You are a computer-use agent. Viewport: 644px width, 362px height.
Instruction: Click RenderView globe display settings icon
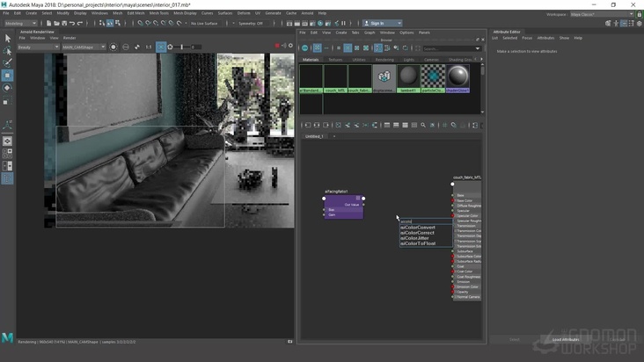(x=126, y=47)
